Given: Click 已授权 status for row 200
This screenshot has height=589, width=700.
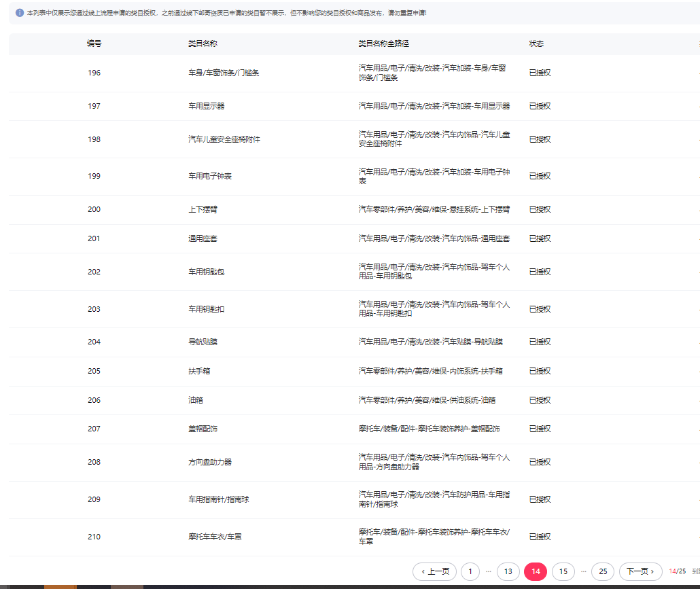Looking at the screenshot, I should [x=540, y=209].
